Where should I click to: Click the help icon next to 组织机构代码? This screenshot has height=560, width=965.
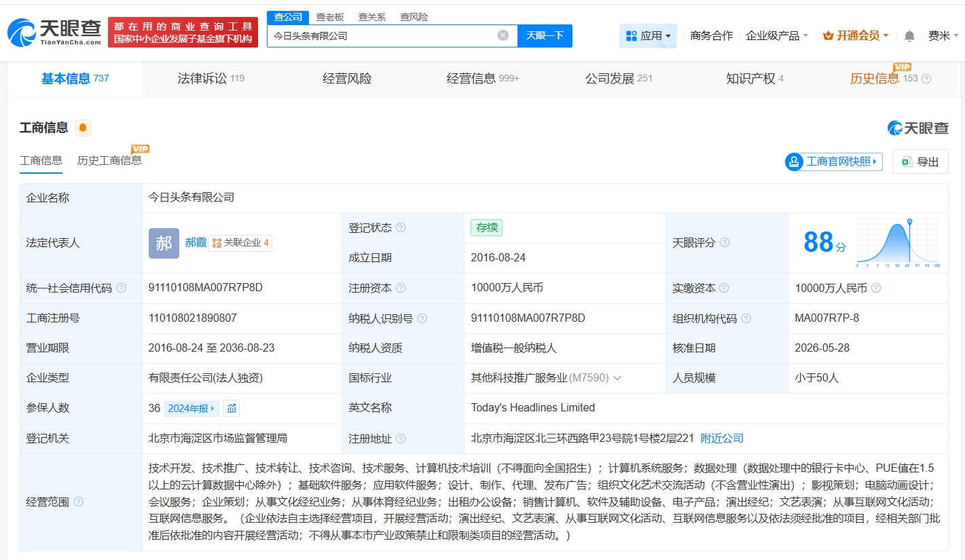[x=746, y=318]
